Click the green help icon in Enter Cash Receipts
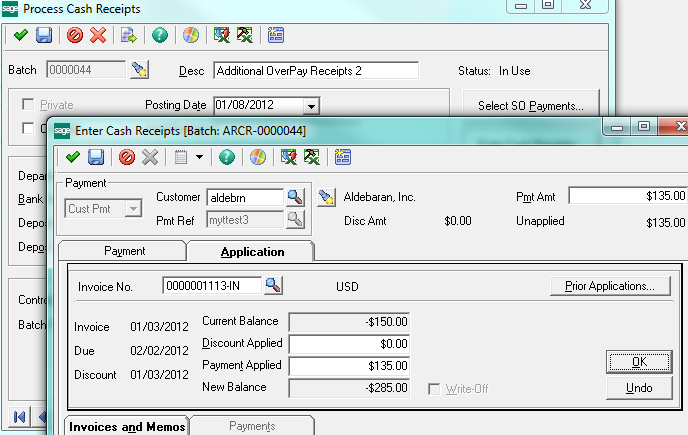This screenshot has height=435, width=688. (x=227, y=157)
